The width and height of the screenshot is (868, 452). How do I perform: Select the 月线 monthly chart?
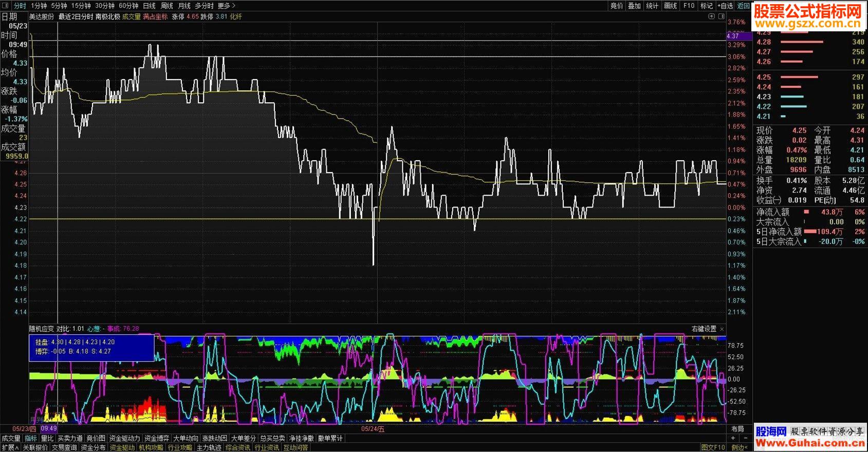tap(184, 6)
